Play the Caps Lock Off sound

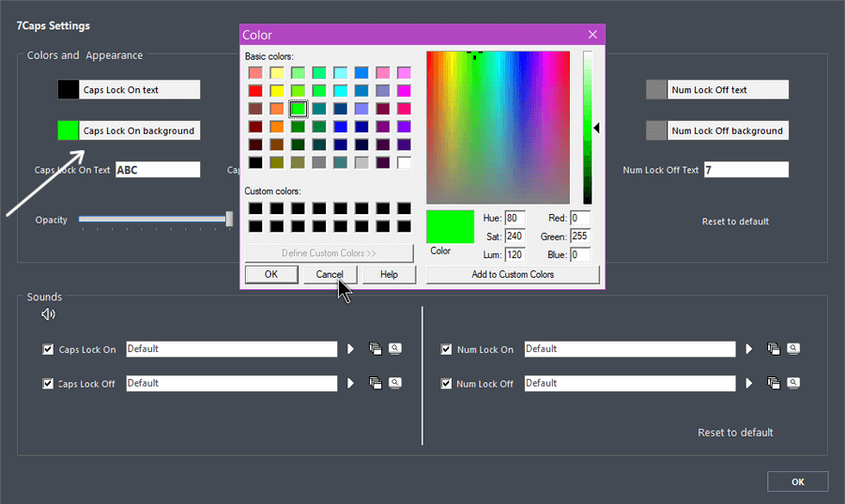(351, 383)
